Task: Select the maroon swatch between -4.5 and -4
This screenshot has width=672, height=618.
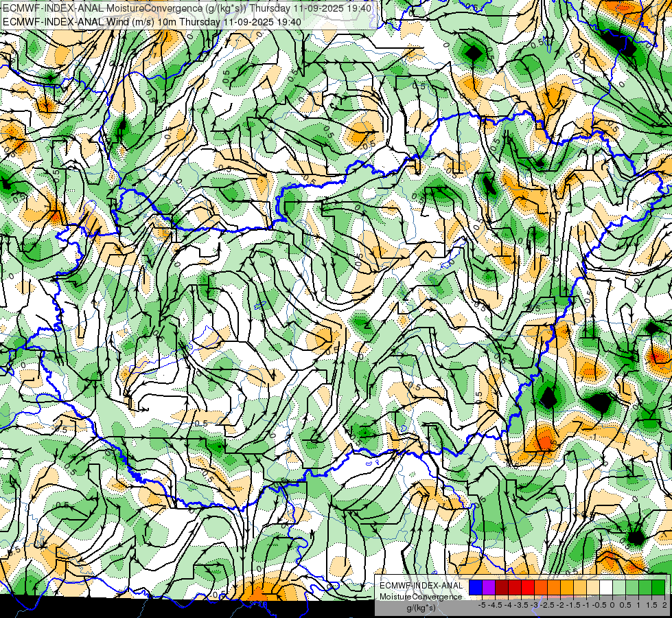Action: coord(502,587)
